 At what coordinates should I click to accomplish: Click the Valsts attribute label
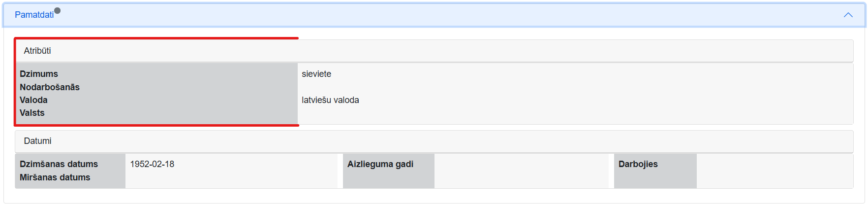[x=32, y=113]
